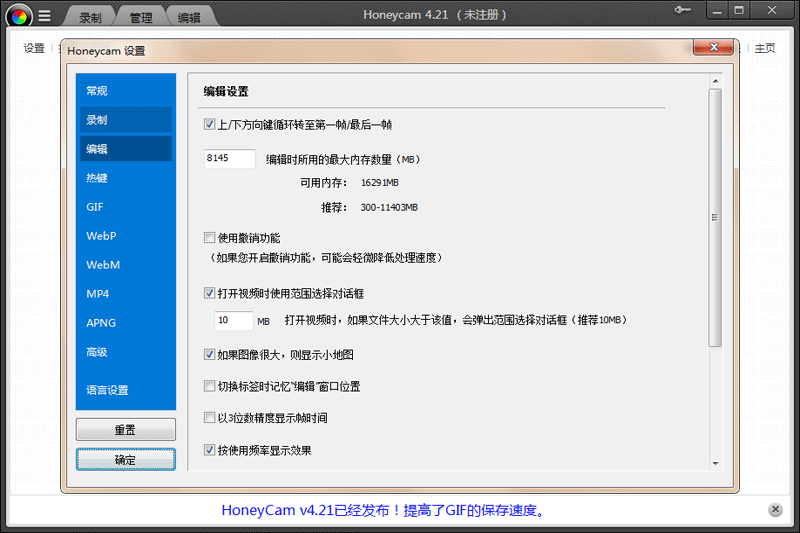Click the Honeycam colorful logo icon
The width and height of the screenshot is (800, 533).
(19, 16)
